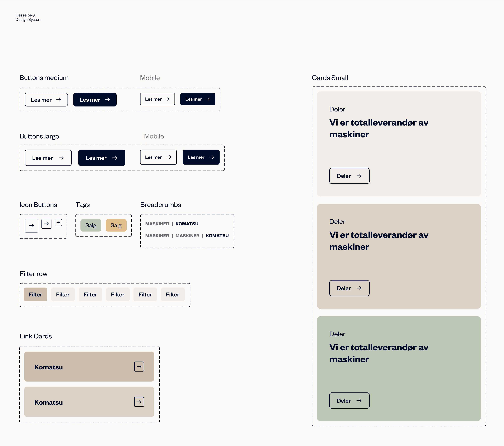Click Deler button on the beige card
The width and height of the screenshot is (504, 446).
click(x=349, y=288)
